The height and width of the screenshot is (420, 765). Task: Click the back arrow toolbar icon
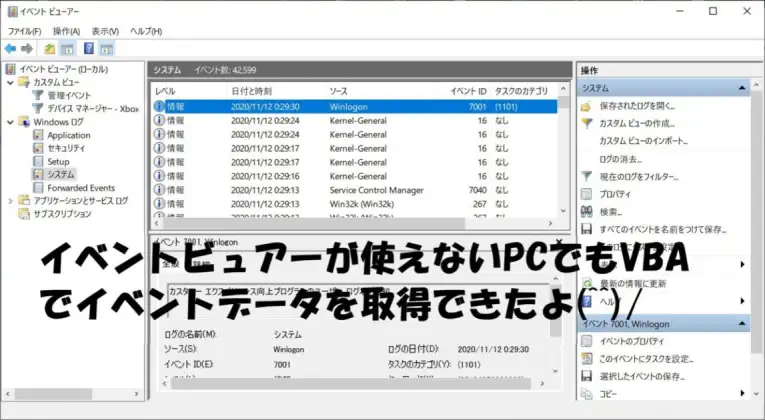click(10, 48)
